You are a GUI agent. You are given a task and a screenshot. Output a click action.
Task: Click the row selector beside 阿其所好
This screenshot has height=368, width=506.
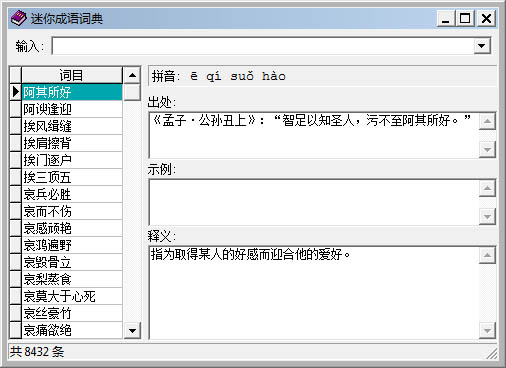[15, 92]
